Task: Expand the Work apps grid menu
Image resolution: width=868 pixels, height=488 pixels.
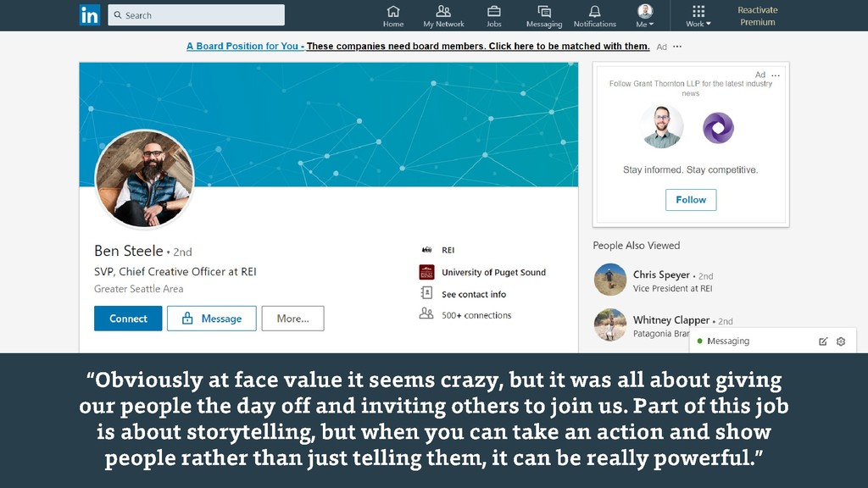Action: [x=698, y=16]
